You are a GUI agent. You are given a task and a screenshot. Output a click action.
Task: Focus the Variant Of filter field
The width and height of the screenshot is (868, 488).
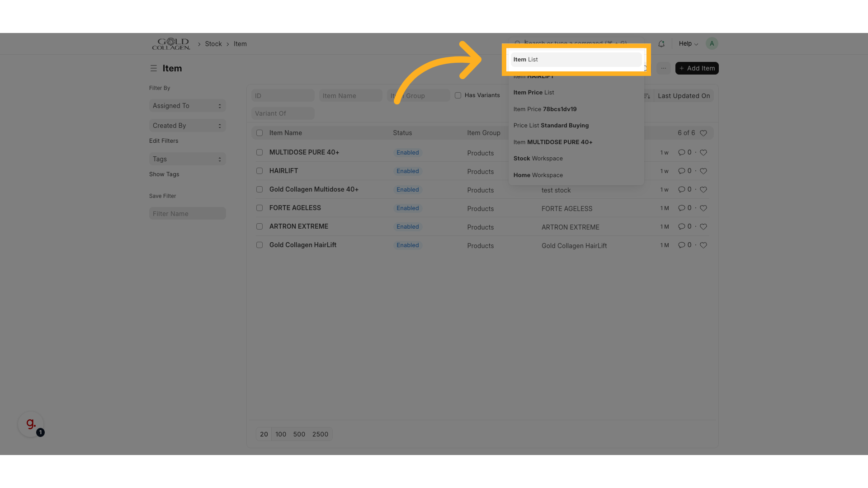coord(283,113)
